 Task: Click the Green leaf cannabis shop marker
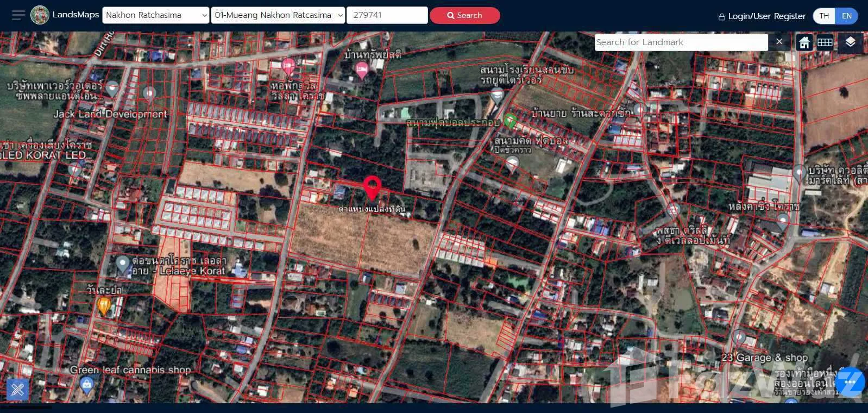pos(86,385)
